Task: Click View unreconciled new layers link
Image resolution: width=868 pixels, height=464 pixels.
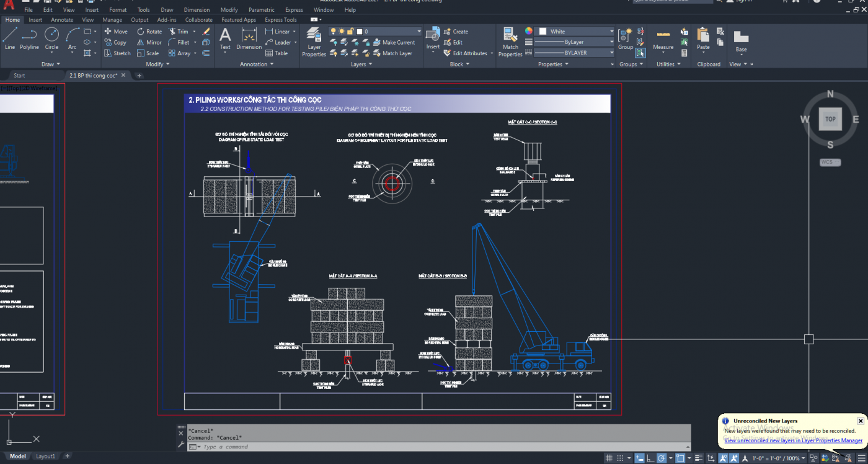Action: [x=793, y=440]
